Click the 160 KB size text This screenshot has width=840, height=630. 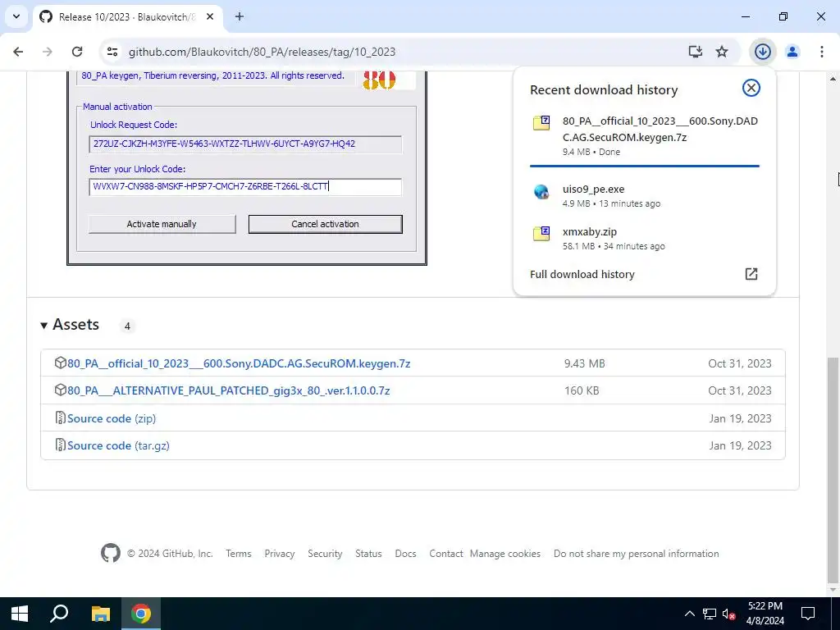point(582,390)
